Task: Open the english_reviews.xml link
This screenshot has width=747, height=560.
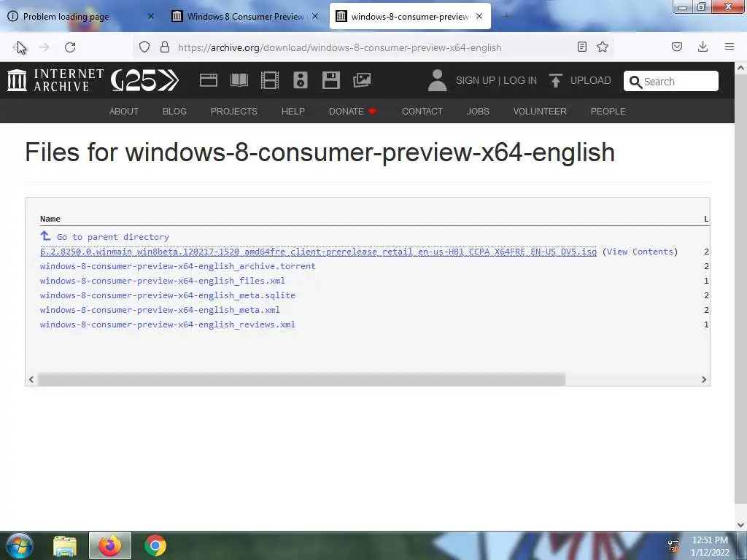Action: [168, 324]
